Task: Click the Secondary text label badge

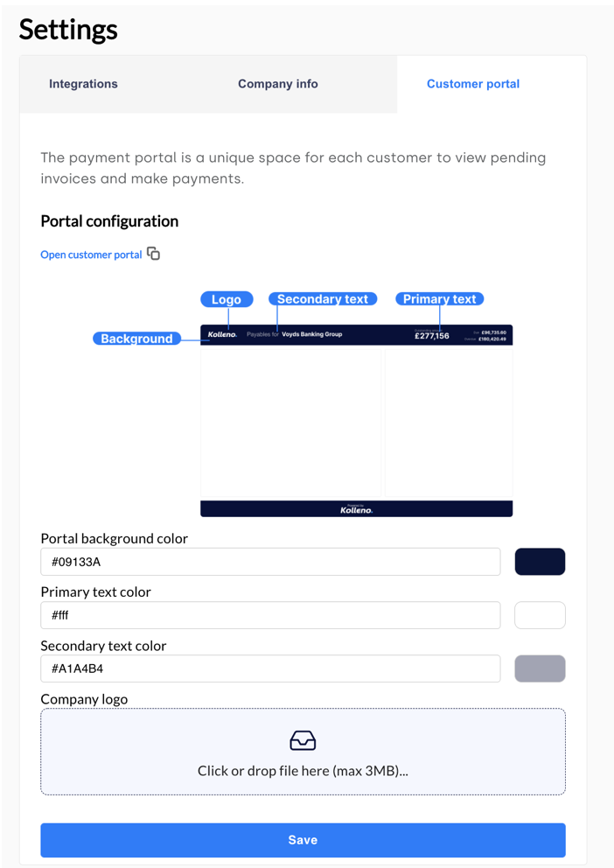Action: pyautogui.click(x=323, y=299)
